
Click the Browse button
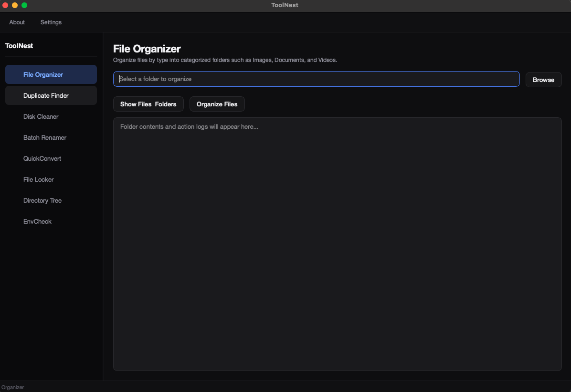pos(543,80)
